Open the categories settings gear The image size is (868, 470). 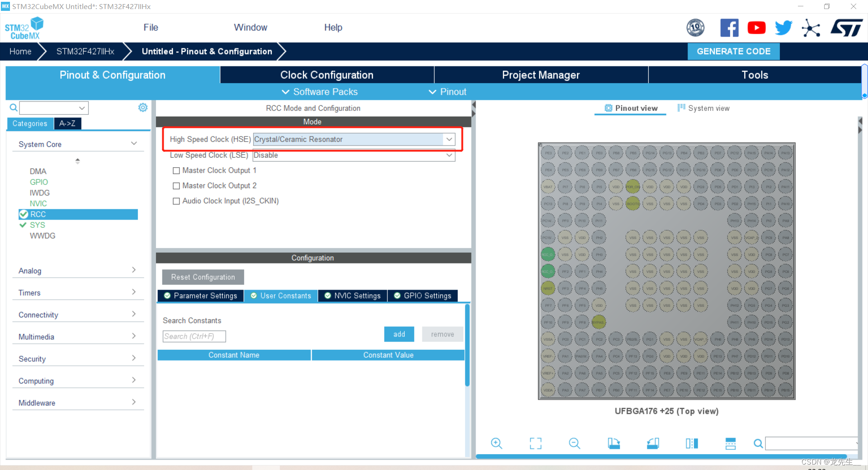pyautogui.click(x=143, y=108)
